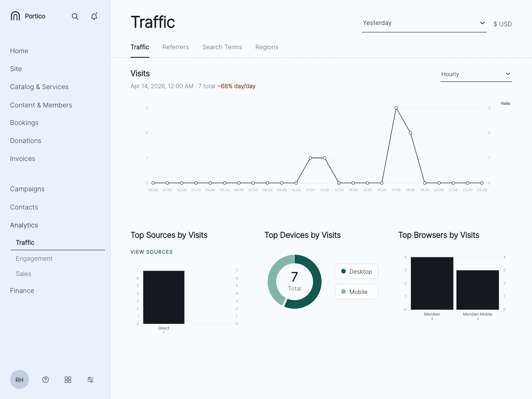Open the help question mark icon
Image resolution: width=532 pixels, height=399 pixels.
tap(46, 380)
